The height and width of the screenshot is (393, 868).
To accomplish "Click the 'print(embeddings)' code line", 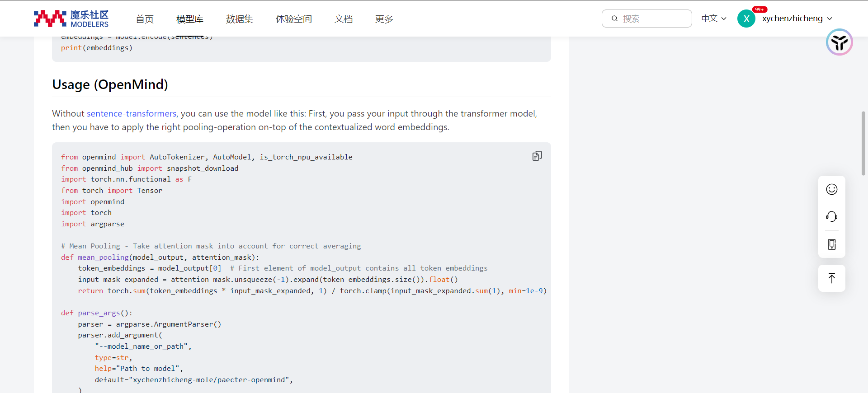I will [x=97, y=47].
